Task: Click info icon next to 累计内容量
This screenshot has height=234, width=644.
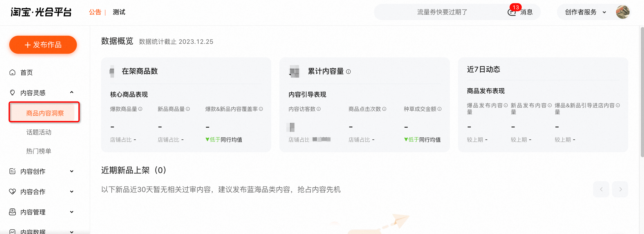Action: click(x=348, y=72)
